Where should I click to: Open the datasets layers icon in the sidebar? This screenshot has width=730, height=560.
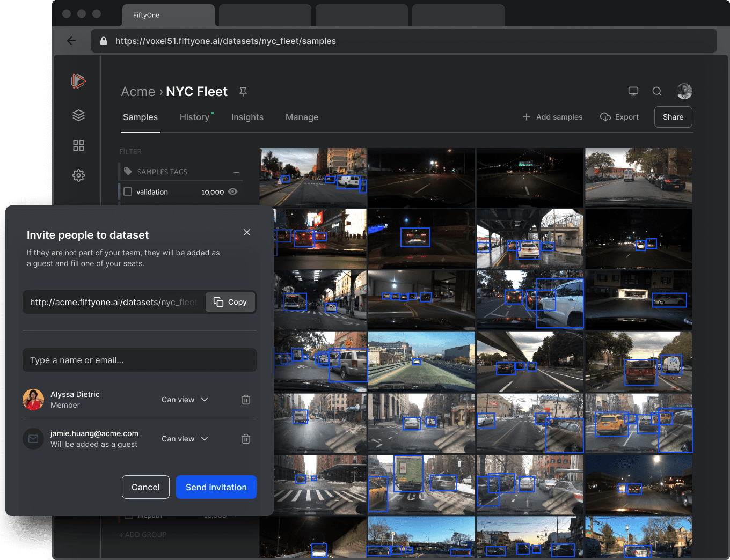pyautogui.click(x=78, y=115)
